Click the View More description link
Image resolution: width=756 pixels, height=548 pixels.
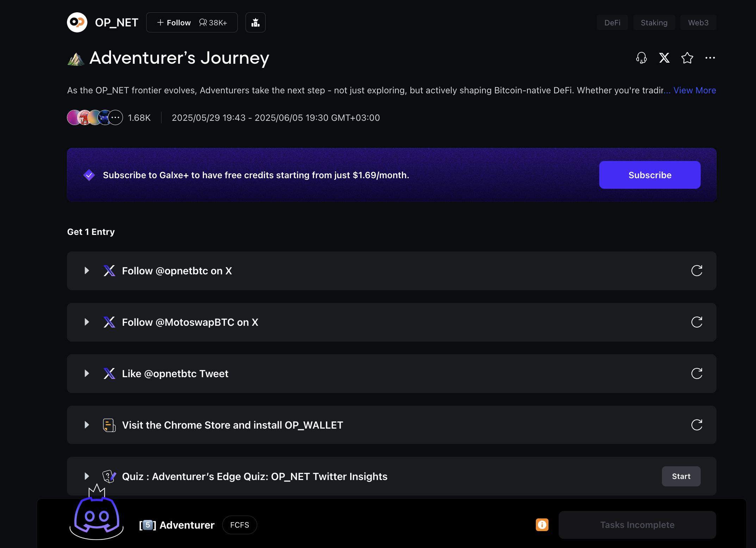[694, 91]
